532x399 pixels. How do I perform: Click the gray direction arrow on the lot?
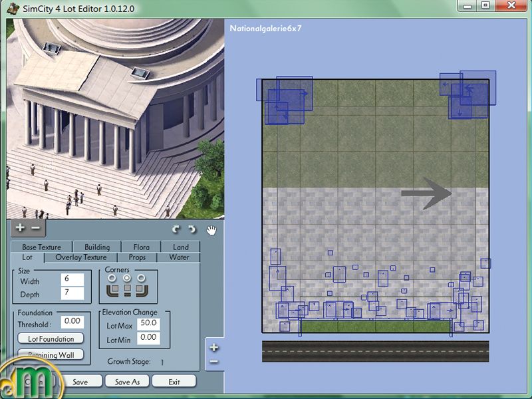(x=426, y=193)
